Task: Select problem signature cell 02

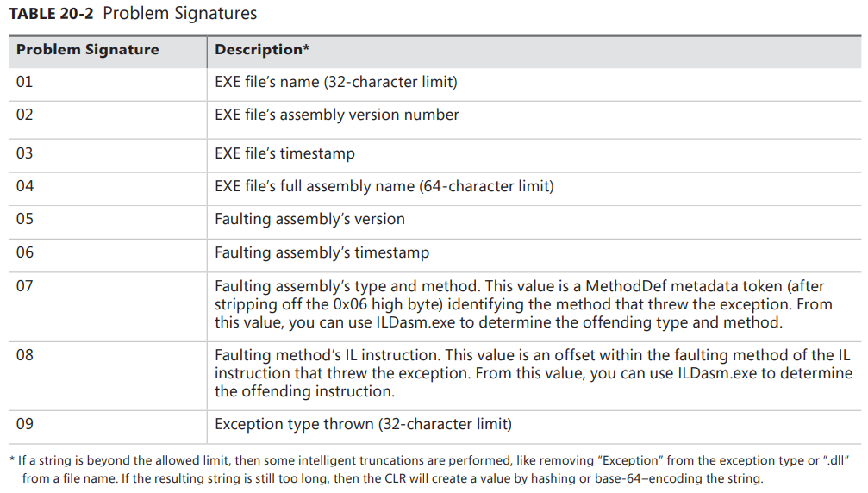Action: (25, 115)
